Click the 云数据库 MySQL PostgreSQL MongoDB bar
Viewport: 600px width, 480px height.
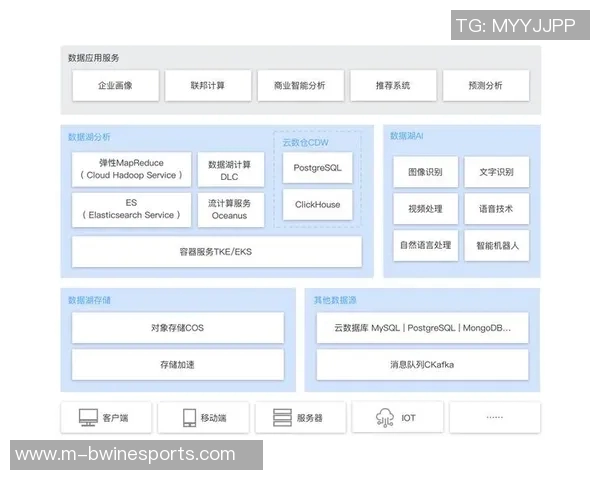(422, 328)
